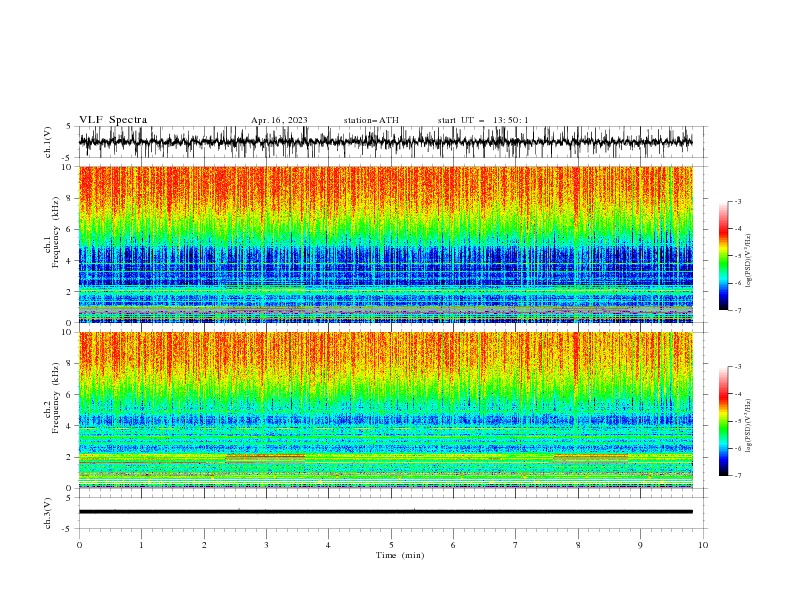Click the ch.2 red band segment near minute 3
792x612 pixels.
tap(265, 456)
